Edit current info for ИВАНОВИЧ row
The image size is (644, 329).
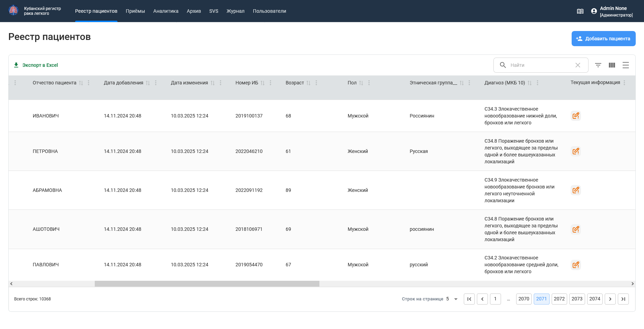(x=576, y=116)
